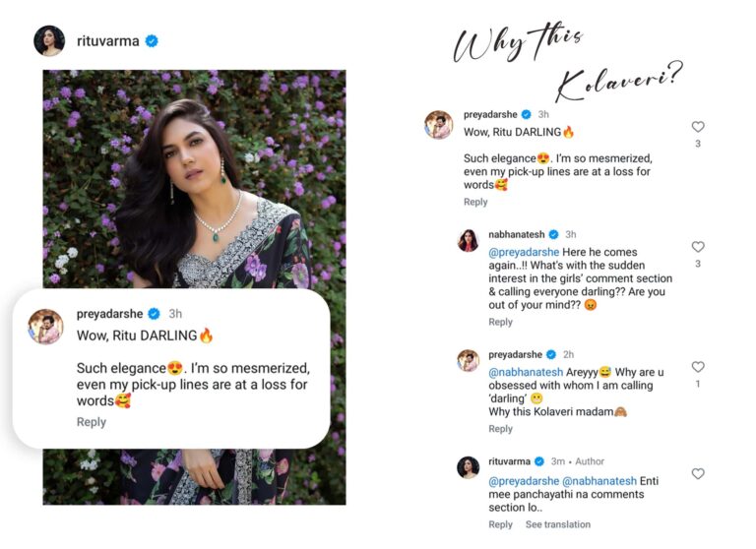Reply to preyadarshe's 'Wow, Ritu DARLING' comment

(475, 202)
